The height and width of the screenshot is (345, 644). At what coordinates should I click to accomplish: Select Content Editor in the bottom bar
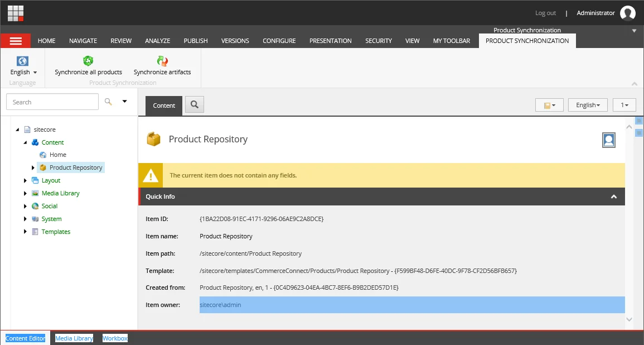26,338
